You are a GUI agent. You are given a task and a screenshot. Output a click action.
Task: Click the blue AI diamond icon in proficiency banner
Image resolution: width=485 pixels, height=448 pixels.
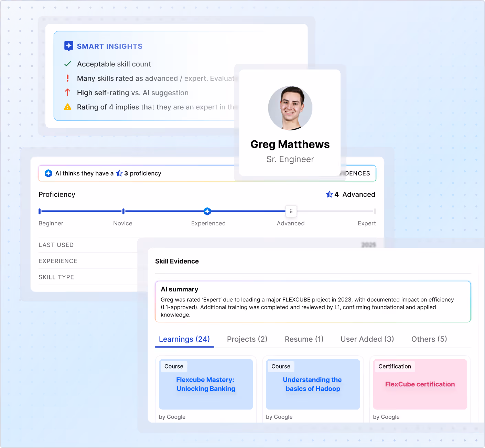(48, 173)
